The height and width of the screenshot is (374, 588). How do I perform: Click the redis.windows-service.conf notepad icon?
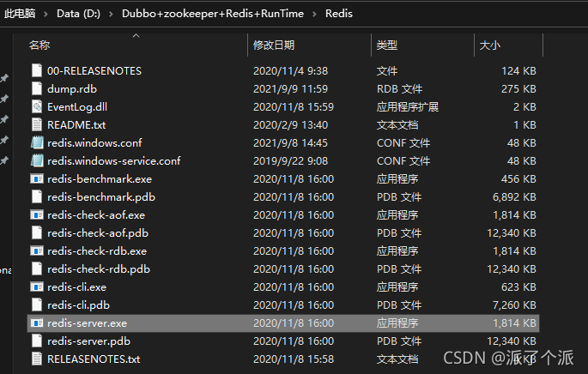[x=37, y=160]
